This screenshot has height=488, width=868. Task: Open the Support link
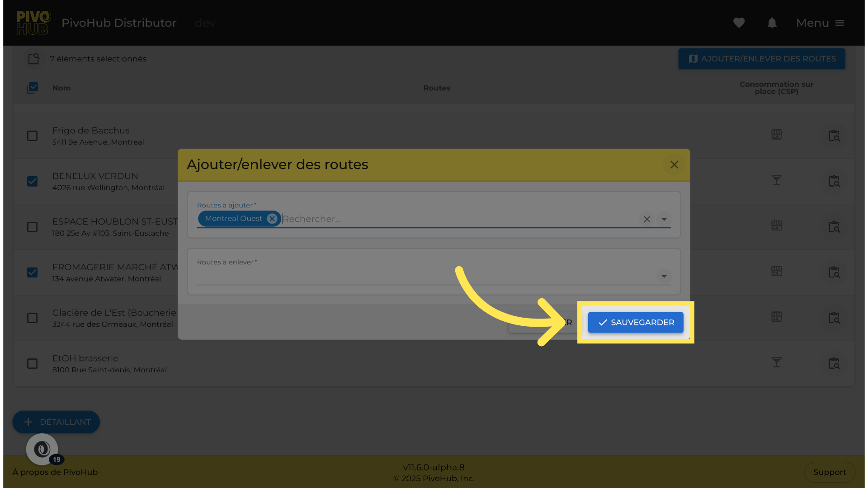click(x=829, y=472)
